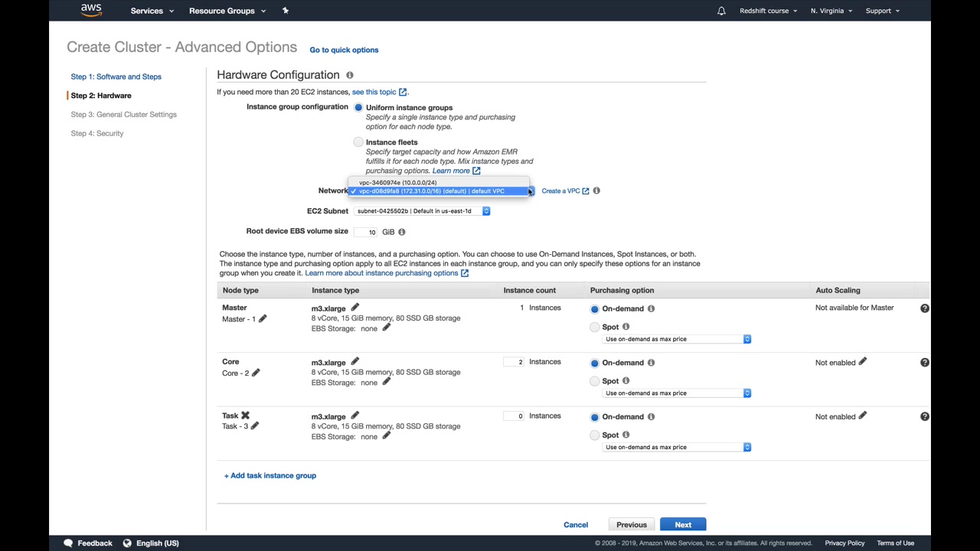This screenshot has width=980, height=551.
Task: Pick vpc-3460974e (10.0.0.0/24) network option
Action: (x=398, y=183)
